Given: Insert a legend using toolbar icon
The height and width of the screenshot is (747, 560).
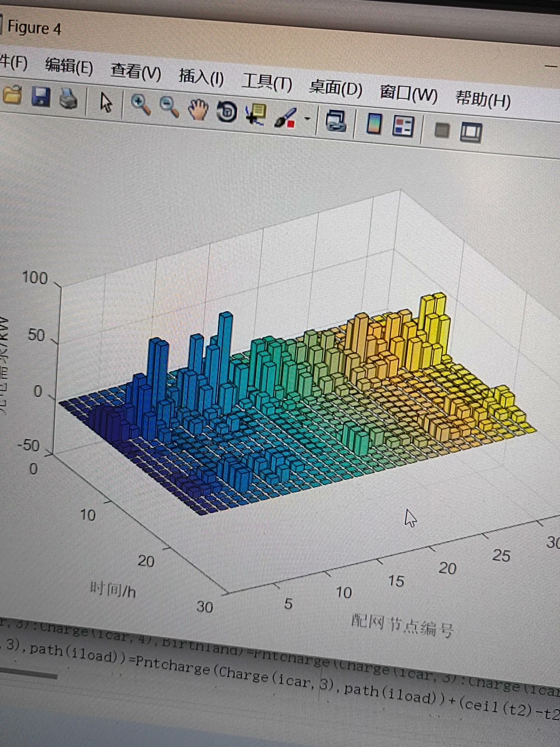Looking at the screenshot, I should tap(403, 126).
